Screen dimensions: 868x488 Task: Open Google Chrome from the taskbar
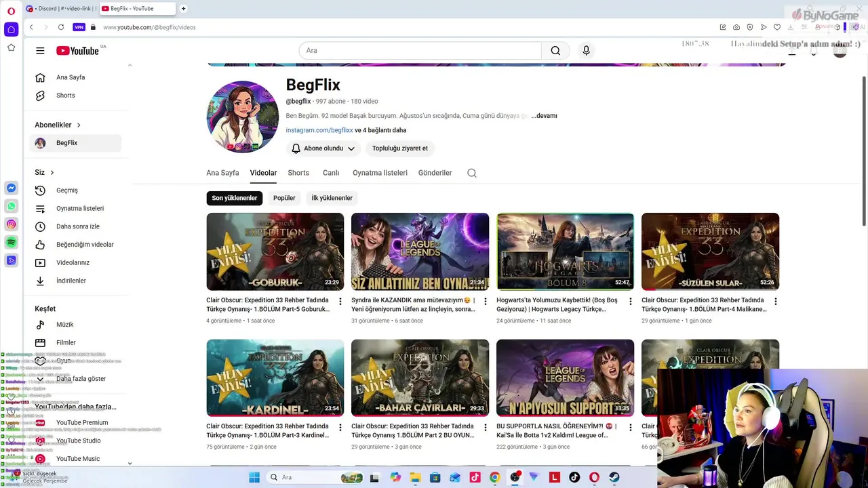(494, 477)
